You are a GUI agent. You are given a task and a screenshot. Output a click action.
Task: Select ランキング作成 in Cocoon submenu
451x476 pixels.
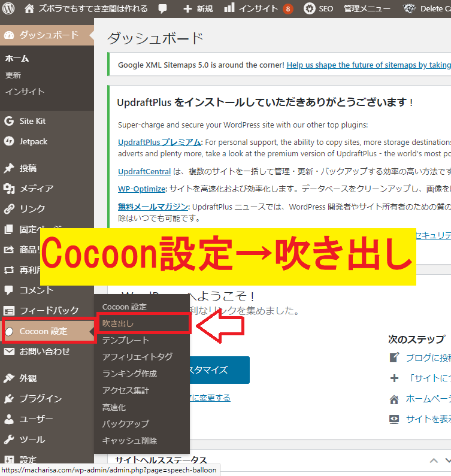tap(129, 374)
